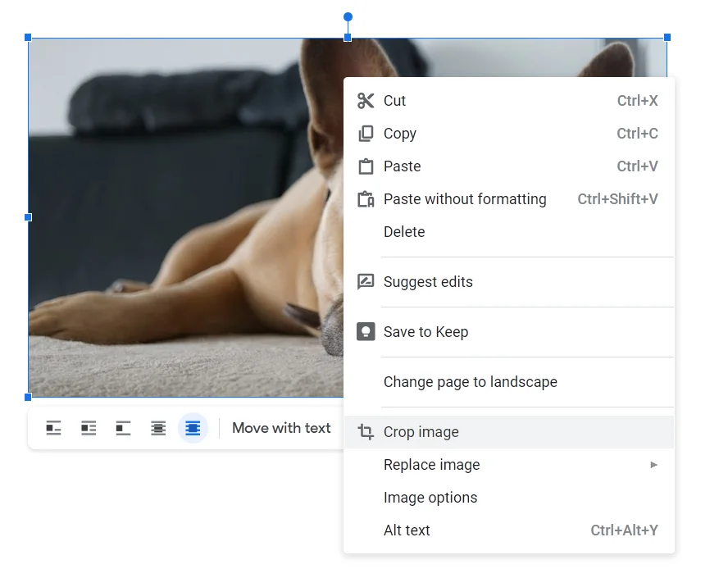
Task: Choose Delete in the context menu
Action: (x=509, y=232)
